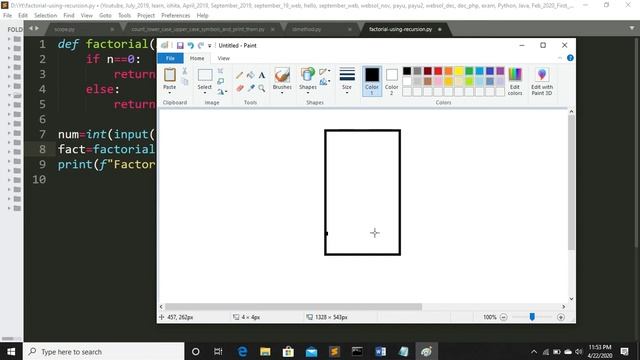Click Redo arrow in Paint title bar
The width and height of the screenshot is (640, 360).
200,45
